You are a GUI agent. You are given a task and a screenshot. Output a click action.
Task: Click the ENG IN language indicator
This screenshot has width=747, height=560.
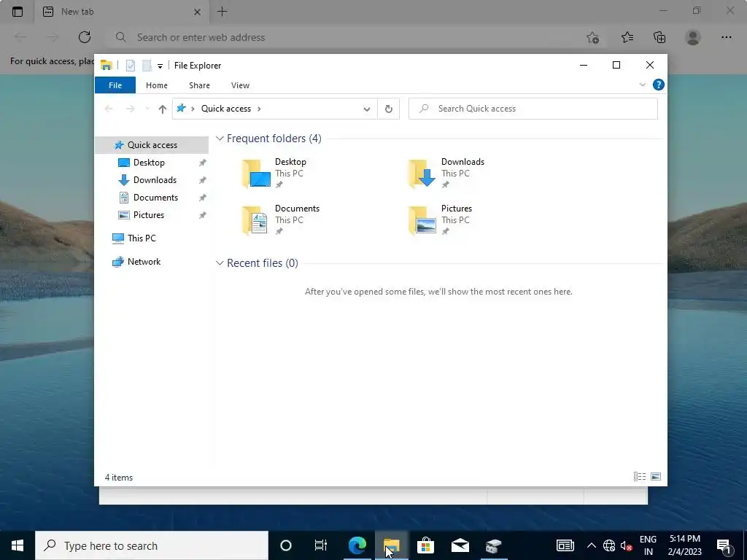(648, 545)
